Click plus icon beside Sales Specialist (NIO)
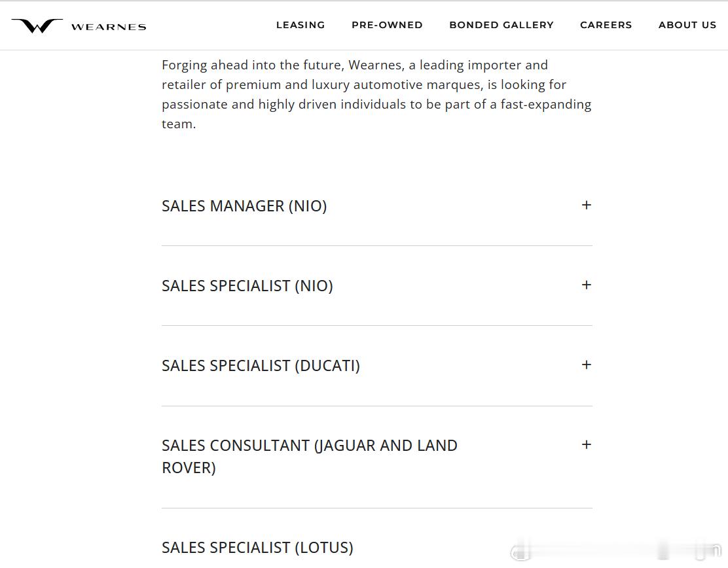Viewport: 728px width, 568px height. 587,285
